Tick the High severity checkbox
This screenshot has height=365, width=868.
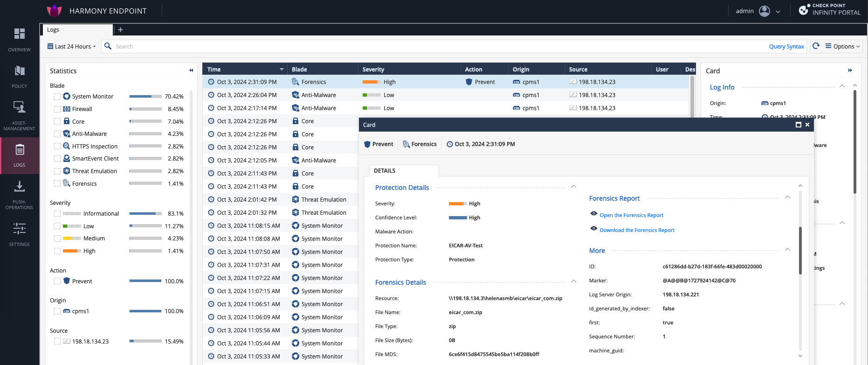[x=57, y=251]
